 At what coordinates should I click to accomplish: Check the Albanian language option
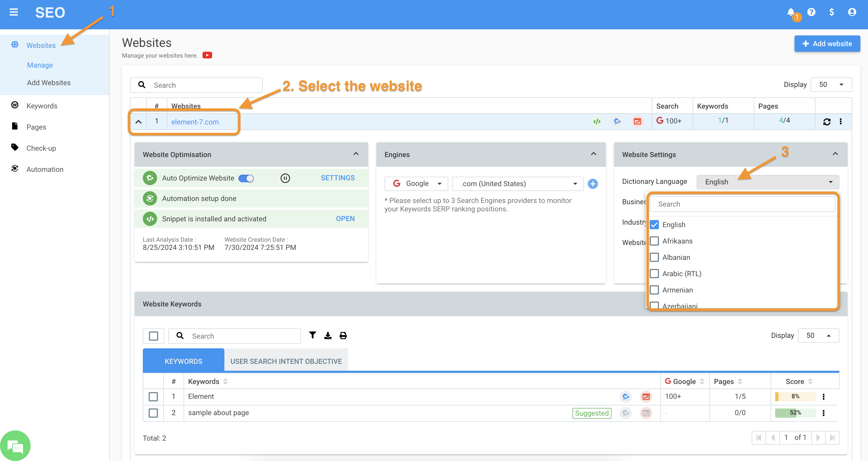[654, 258]
